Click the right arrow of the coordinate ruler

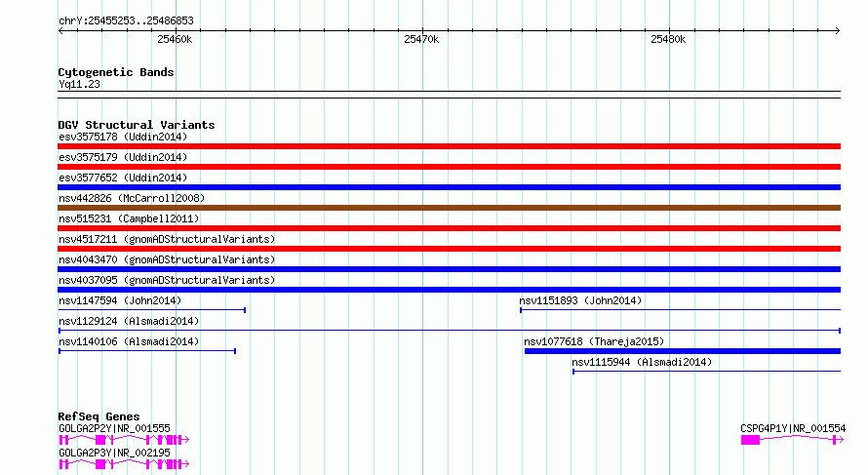point(838,31)
